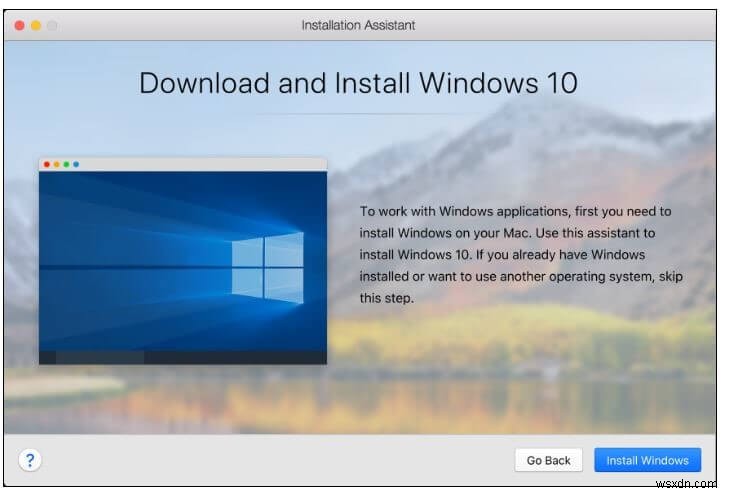The height and width of the screenshot is (494, 729).
Task: Open help with the question mark icon
Action: point(30,460)
